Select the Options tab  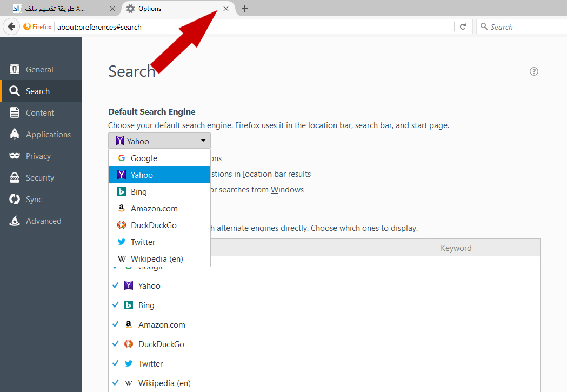coord(177,9)
